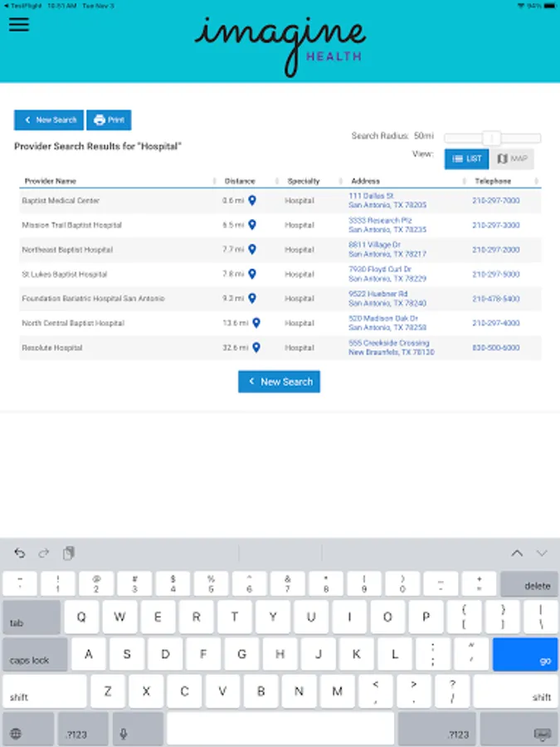This screenshot has height=747, width=560.
Task: Call the 830-500-6000 phone number
Action: pyautogui.click(x=496, y=348)
